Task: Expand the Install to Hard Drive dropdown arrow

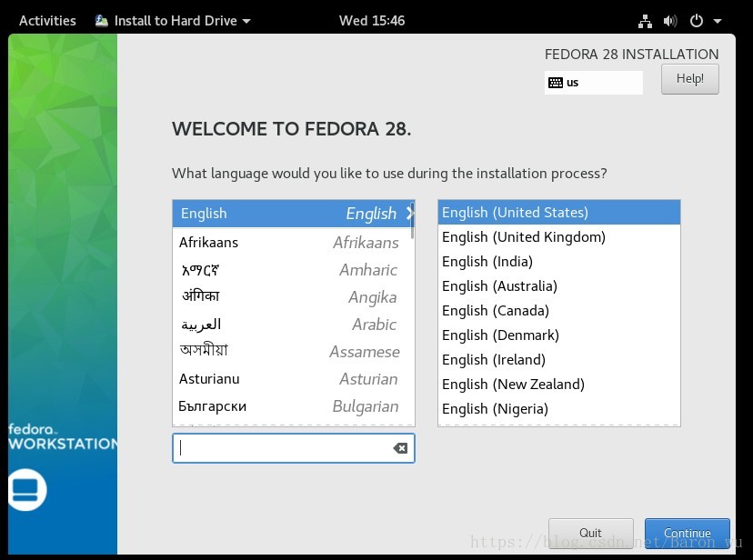Action: pyautogui.click(x=246, y=21)
